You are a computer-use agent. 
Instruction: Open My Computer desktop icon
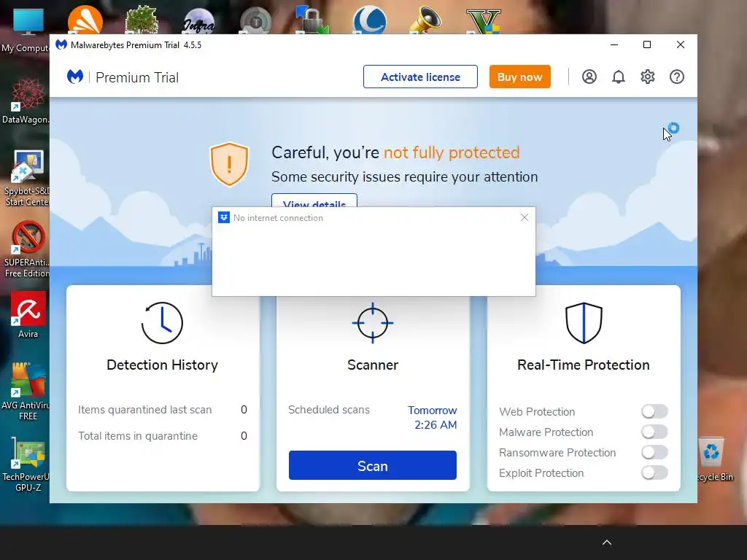[x=28, y=31]
